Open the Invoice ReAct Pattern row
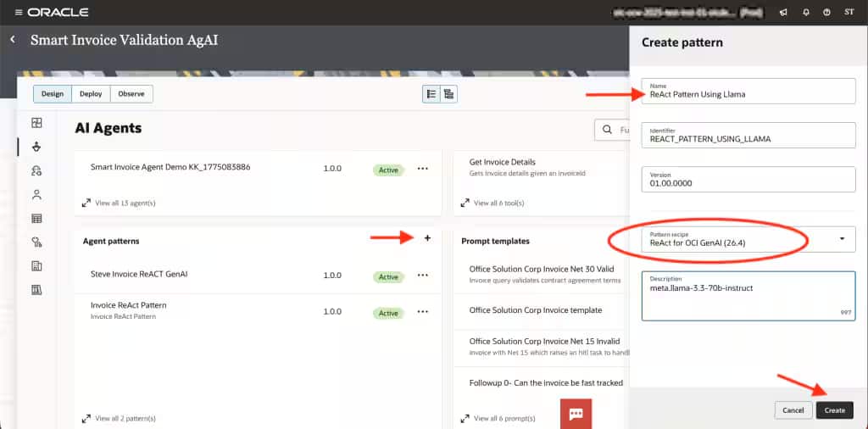The image size is (868, 429). tap(258, 312)
